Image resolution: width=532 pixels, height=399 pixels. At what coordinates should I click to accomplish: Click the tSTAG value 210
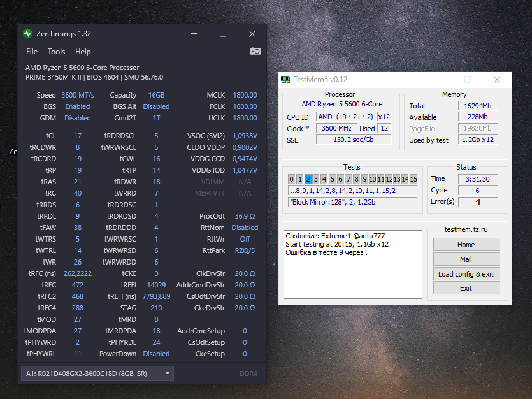coord(156,308)
